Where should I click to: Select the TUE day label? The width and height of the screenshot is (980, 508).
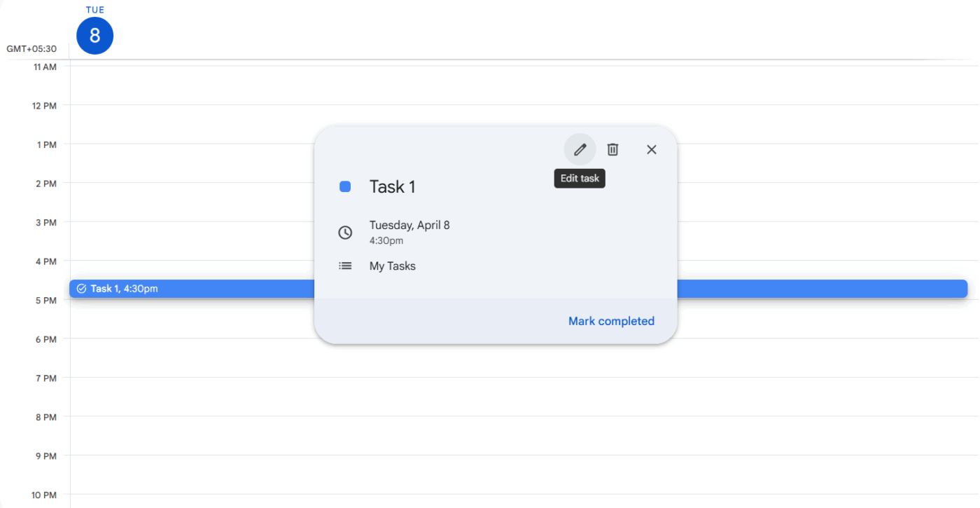tap(94, 10)
